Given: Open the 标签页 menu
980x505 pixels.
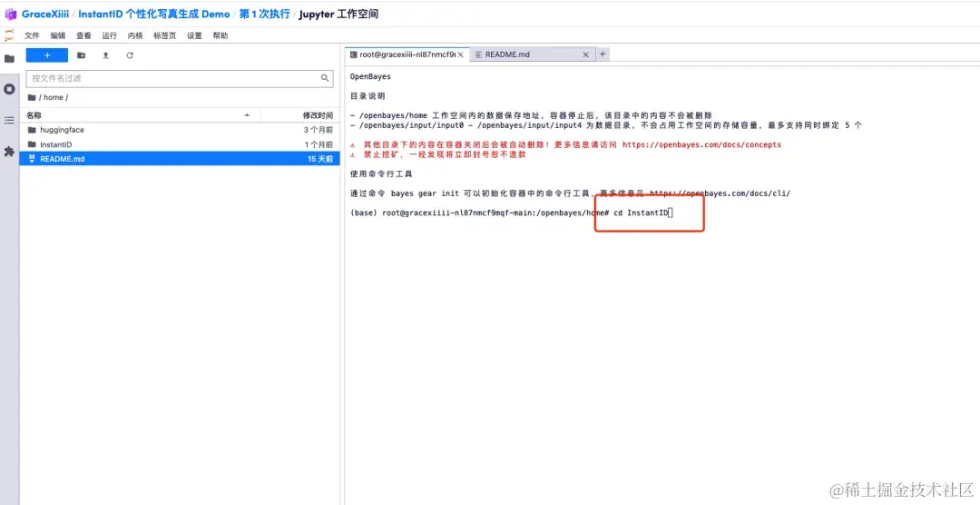Looking at the screenshot, I should tap(164, 35).
